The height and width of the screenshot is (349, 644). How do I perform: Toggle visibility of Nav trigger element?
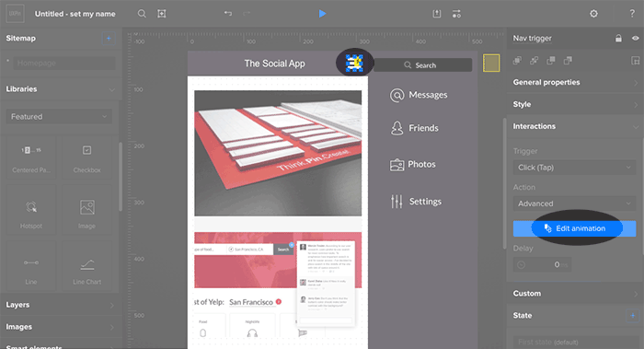point(636,39)
